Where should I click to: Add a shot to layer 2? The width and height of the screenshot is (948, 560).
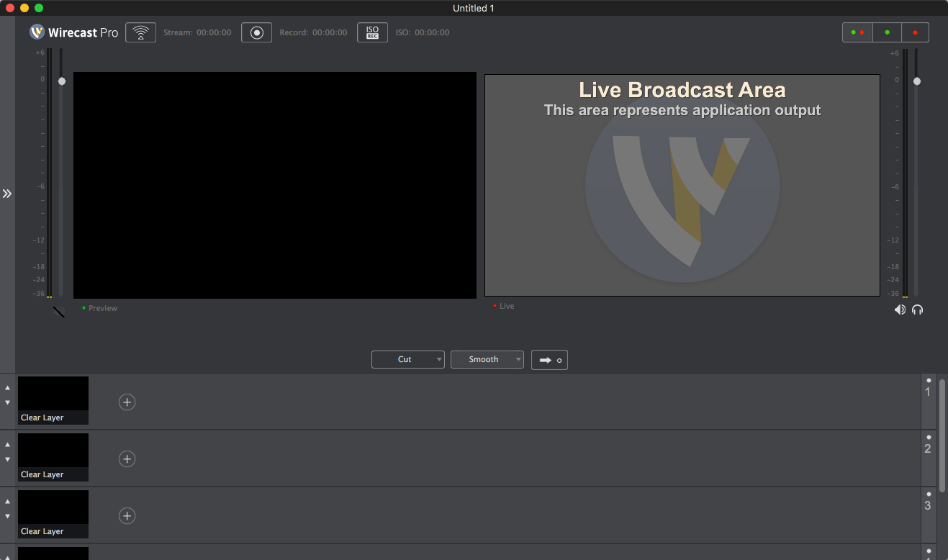tap(127, 459)
